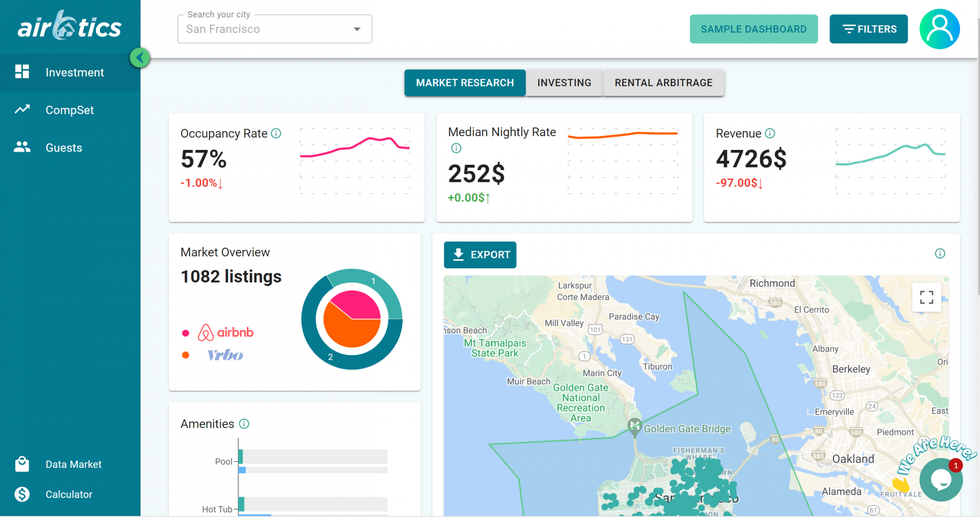The image size is (980, 520).
Task: Switch to the Investing tab
Action: click(564, 83)
